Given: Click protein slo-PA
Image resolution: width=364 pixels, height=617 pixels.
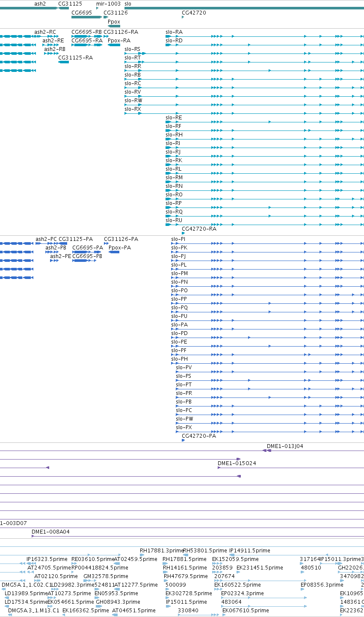Looking at the screenshot, I should 179,325.
